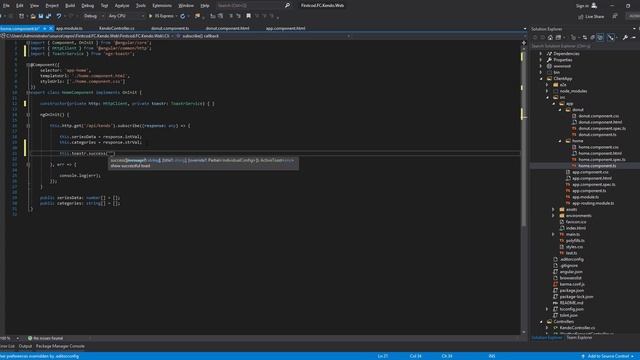Click the No issues found indicator

pos(45,338)
